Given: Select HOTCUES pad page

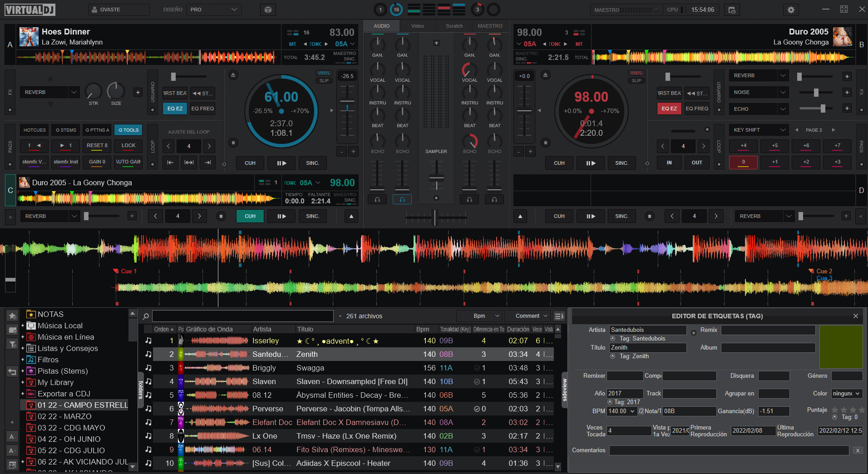Looking at the screenshot, I should point(35,130).
